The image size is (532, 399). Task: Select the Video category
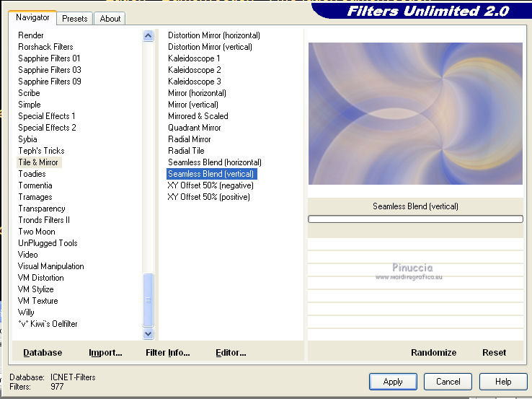point(28,255)
